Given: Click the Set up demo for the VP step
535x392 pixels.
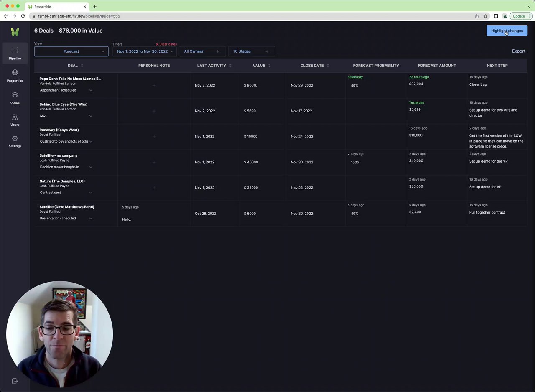Looking at the screenshot, I should [489, 161].
